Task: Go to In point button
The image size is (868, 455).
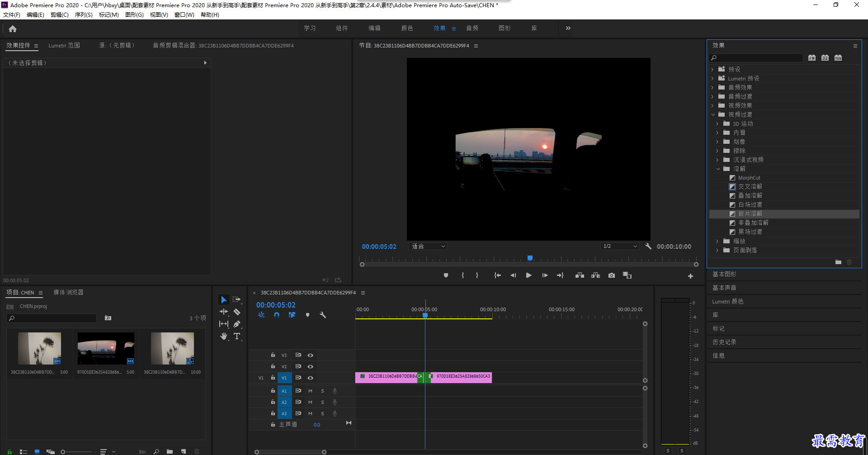Action: click(x=497, y=275)
